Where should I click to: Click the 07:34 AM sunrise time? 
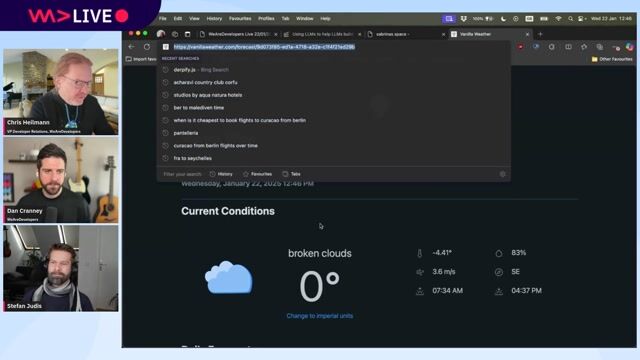tap(447, 291)
